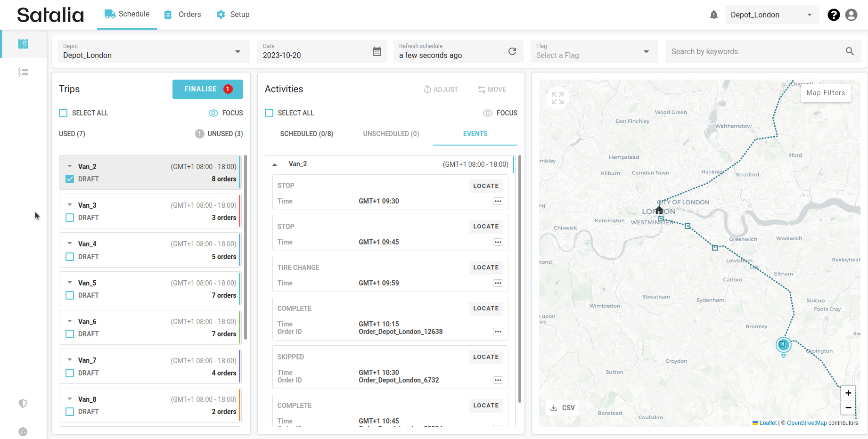Expand the Van_5 trip details
Image resolution: width=868 pixels, height=439 pixels.
[x=70, y=283]
